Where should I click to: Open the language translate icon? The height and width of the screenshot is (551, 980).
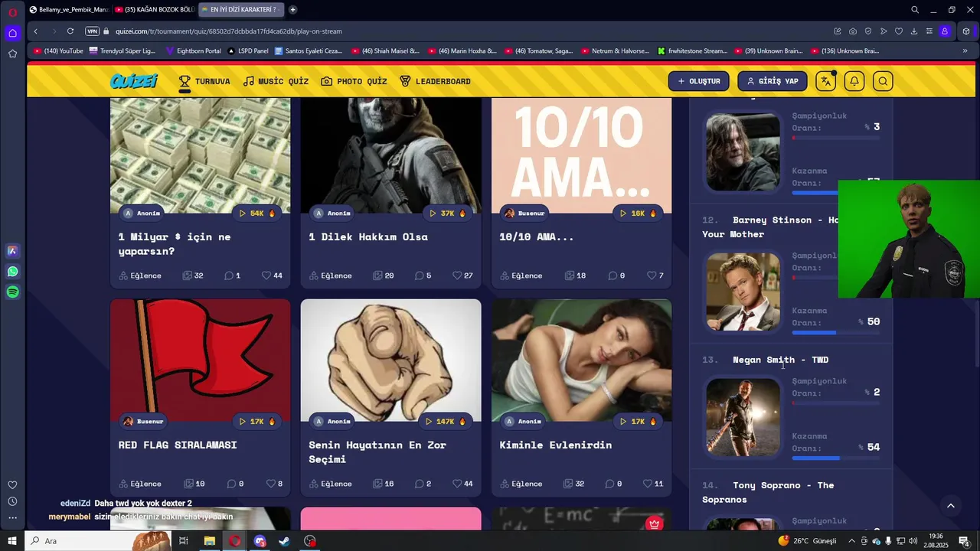tap(825, 81)
